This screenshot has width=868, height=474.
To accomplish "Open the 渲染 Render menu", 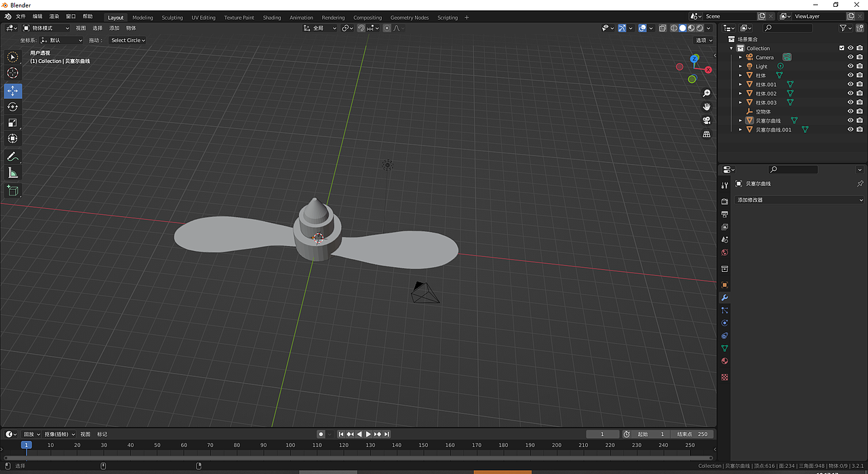I will 54,16.
